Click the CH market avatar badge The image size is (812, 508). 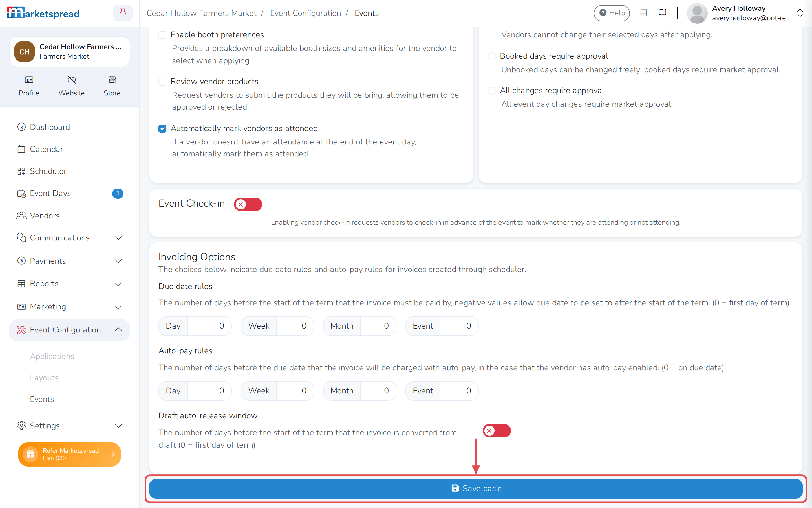pos(25,52)
